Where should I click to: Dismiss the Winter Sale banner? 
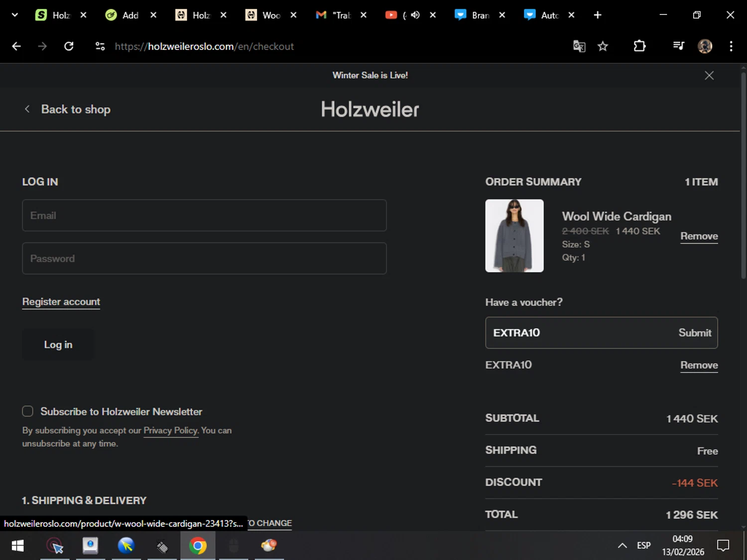coord(709,75)
